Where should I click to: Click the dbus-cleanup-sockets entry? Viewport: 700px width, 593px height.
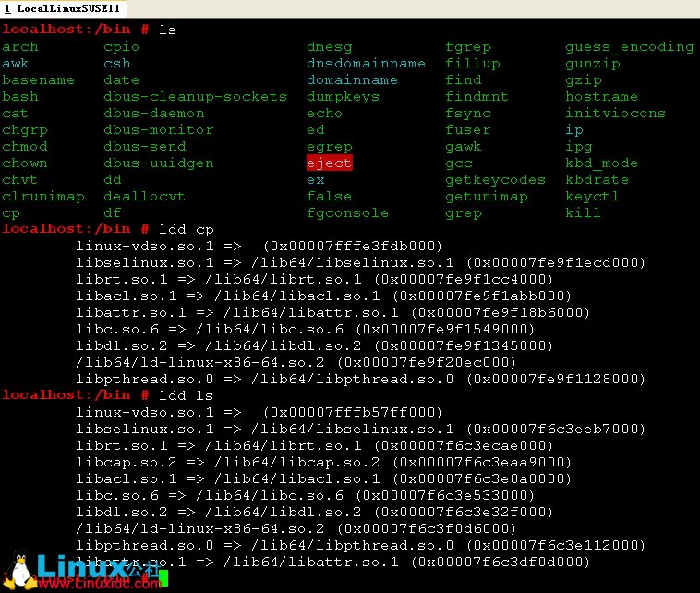point(195,96)
